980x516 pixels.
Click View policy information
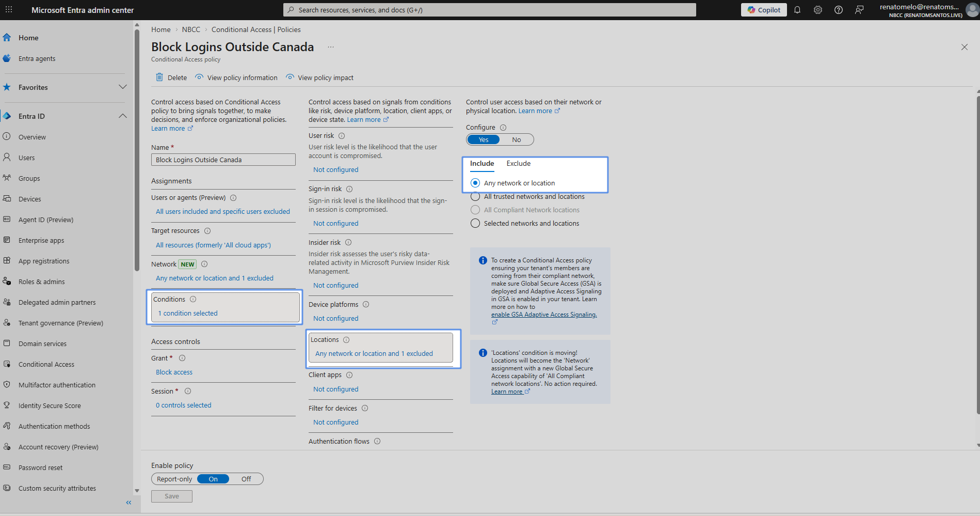coord(236,77)
